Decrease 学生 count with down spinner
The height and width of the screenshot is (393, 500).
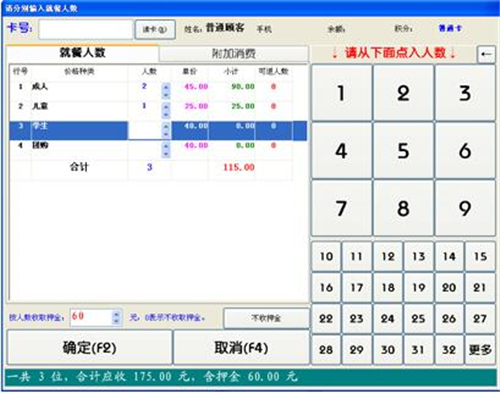(x=166, y=134)
